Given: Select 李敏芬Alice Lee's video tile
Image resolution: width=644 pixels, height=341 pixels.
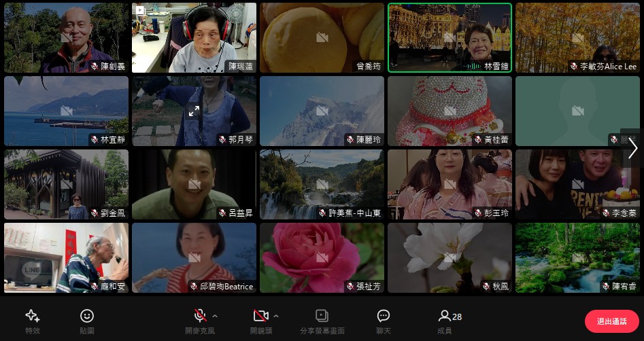Looking at the screenshot, I should pos(577,37).
